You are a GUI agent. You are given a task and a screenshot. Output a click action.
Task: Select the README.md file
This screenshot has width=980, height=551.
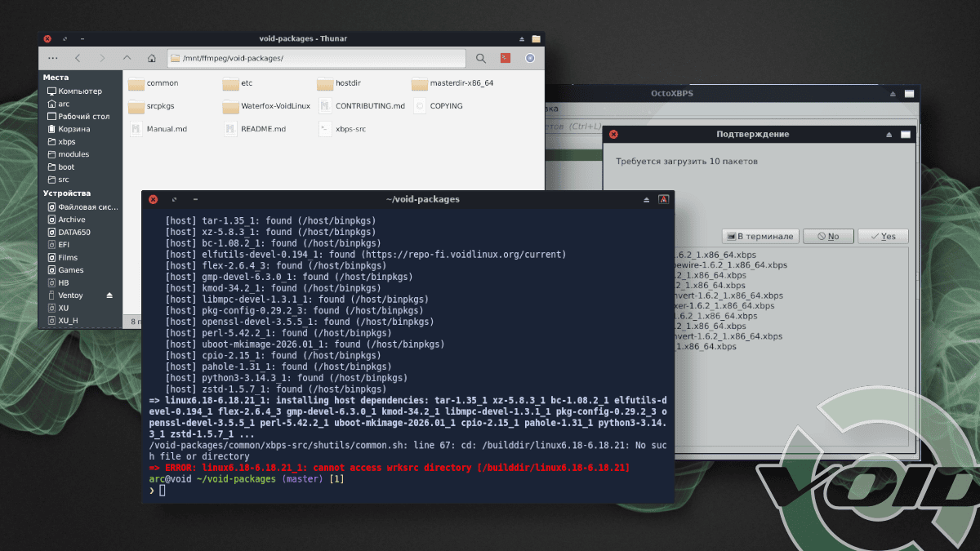tap(254, 129)
